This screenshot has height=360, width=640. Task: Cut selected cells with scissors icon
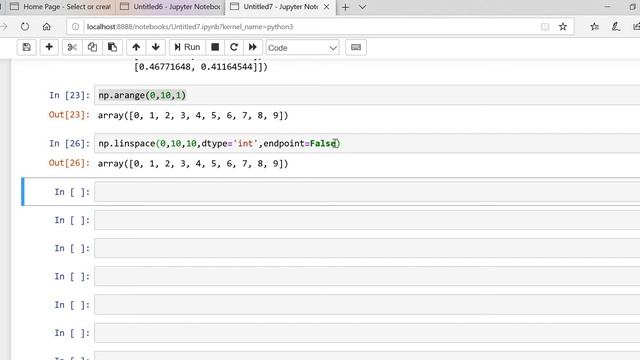pos(72,47)
